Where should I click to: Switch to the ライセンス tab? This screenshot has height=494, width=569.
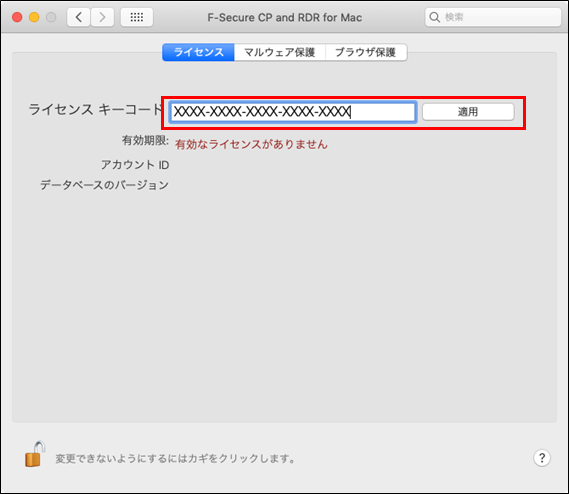point(198,52)
